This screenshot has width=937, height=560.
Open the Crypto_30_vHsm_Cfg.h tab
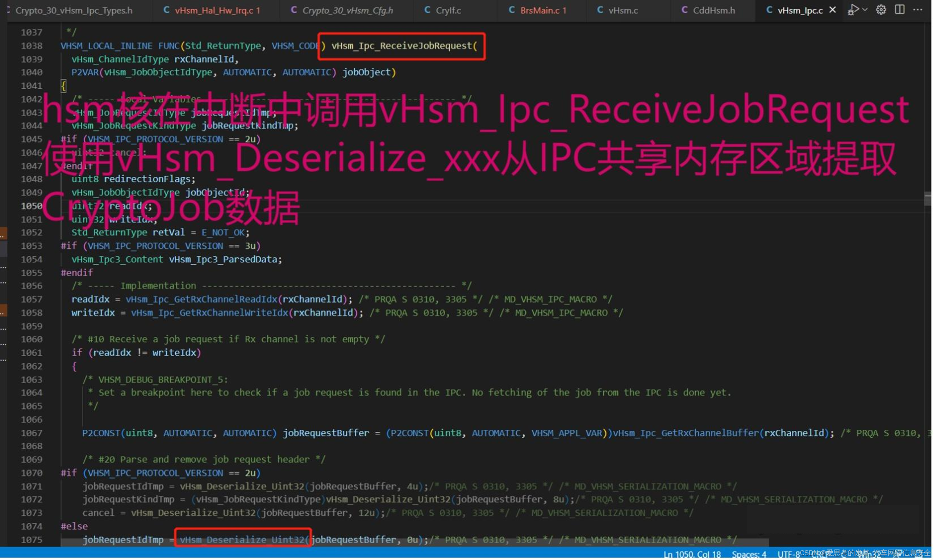point(349,10)
